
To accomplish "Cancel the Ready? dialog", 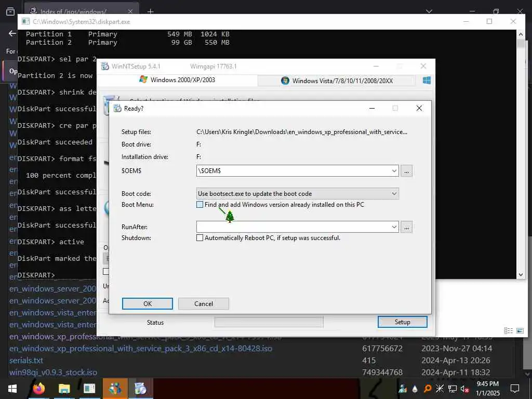I will pyautogui.click(x=204, y=303).
